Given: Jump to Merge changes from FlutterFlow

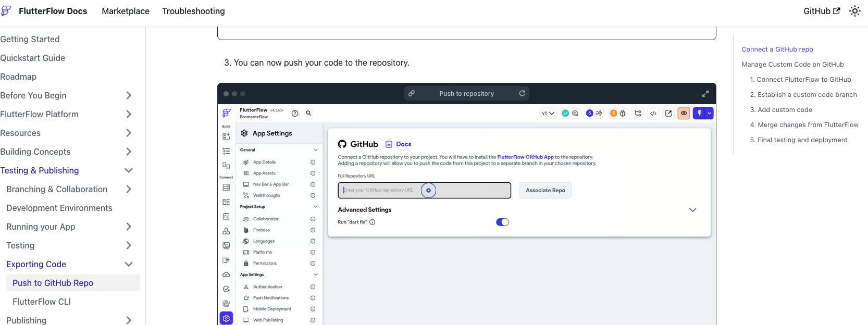Looking at the screenshot, I should click(804, 125).
